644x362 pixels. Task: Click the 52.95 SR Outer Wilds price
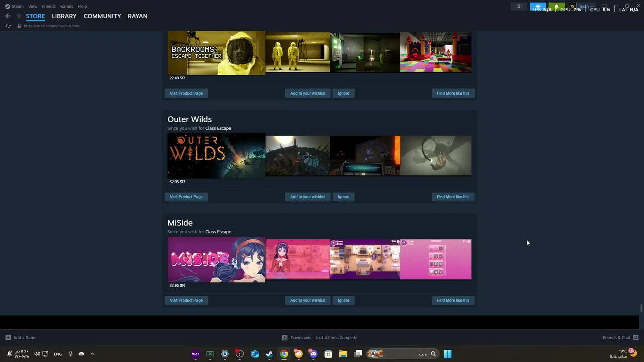(x=177, y=182)
